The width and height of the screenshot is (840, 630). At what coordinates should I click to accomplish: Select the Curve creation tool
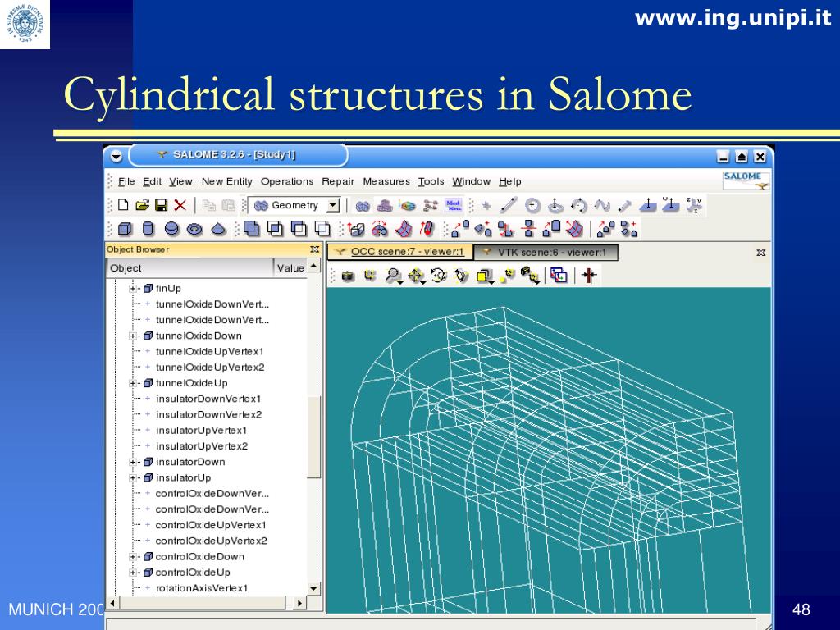pyautogui.click(x=602, y=205)
